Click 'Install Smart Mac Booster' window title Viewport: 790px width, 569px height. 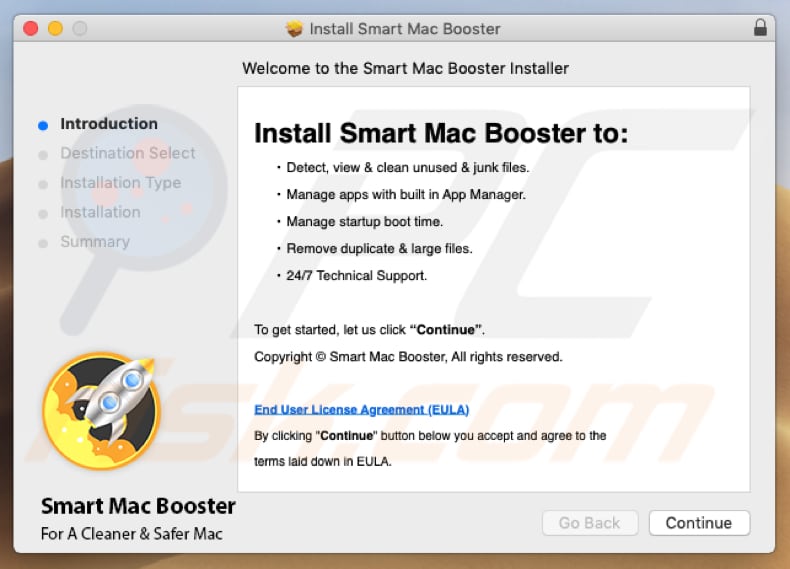pyautogui.click(x=405, y=29)
